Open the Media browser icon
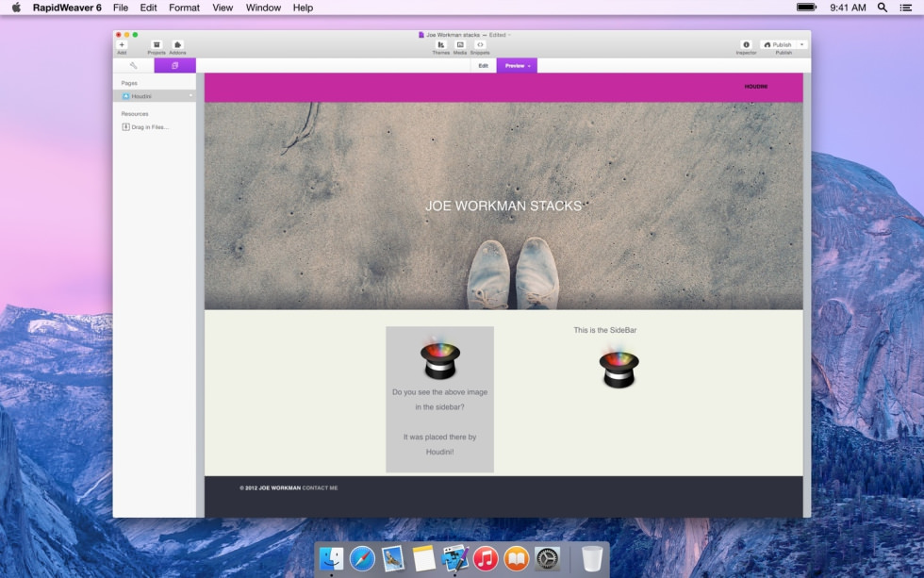Screen dimensions: 924x578 [460, 44]
